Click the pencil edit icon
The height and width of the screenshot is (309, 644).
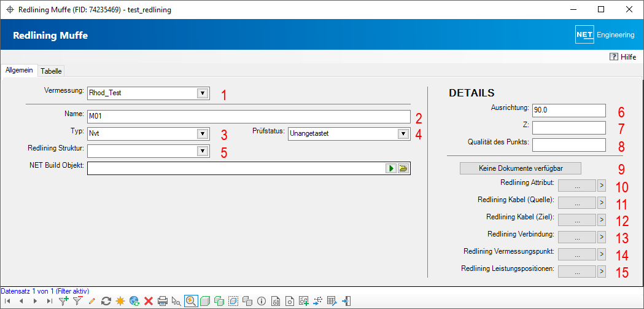[91, 301]
